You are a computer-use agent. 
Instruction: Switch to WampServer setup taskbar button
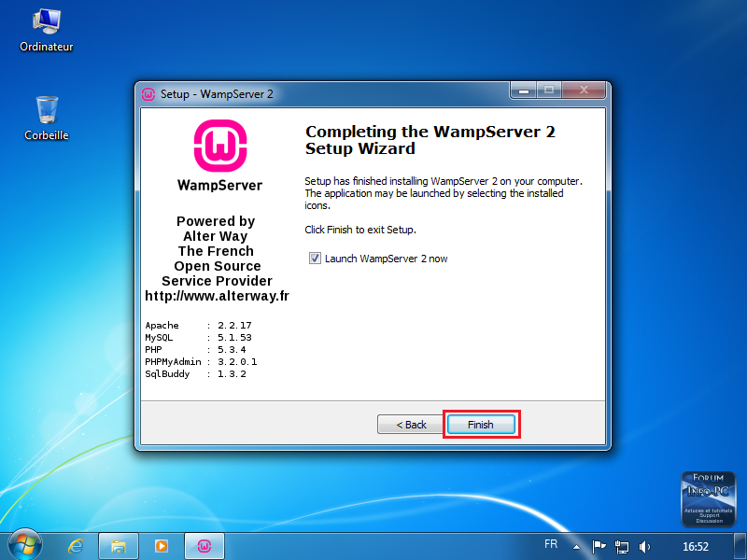[x=204, y=546]
